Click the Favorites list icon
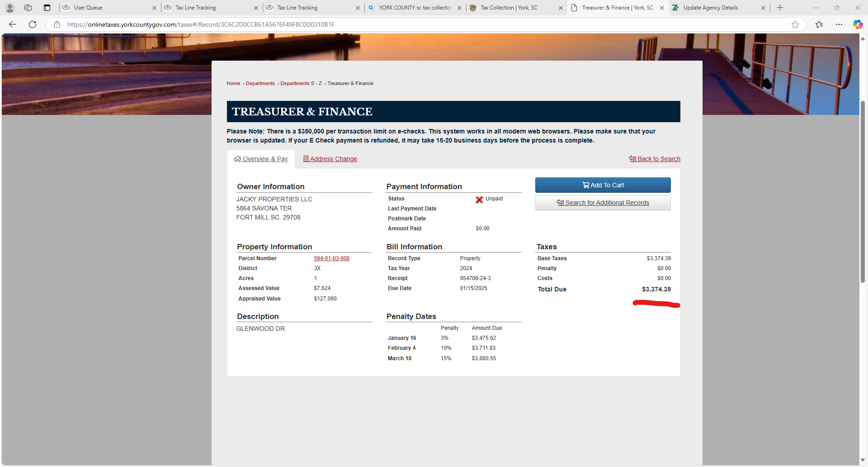 pyautogui.click(x=819, y=24)
